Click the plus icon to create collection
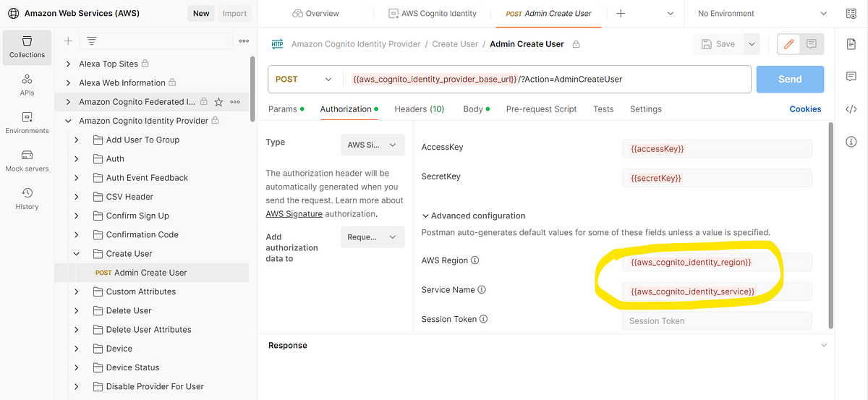 68,41
